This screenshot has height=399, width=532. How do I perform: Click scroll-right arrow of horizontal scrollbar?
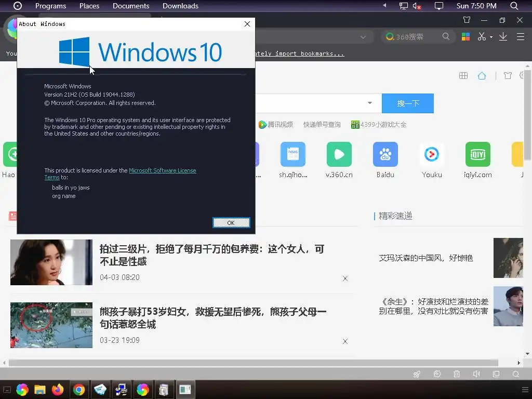(x=519, y=363)
